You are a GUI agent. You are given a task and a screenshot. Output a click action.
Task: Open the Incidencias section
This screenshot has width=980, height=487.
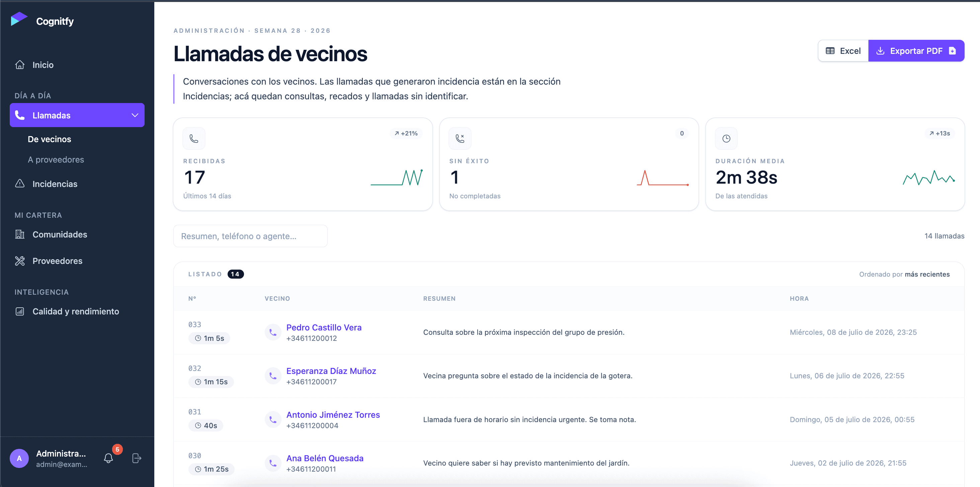[x=77, y=184]
